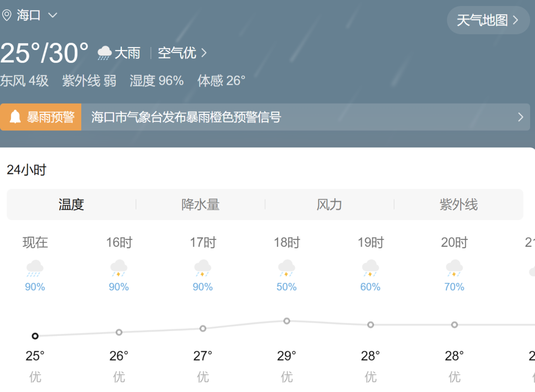Expand the 海口 city dropdown chevron
Screen dimensions: 535x392
pyautogui.click(x=53, y=15)
